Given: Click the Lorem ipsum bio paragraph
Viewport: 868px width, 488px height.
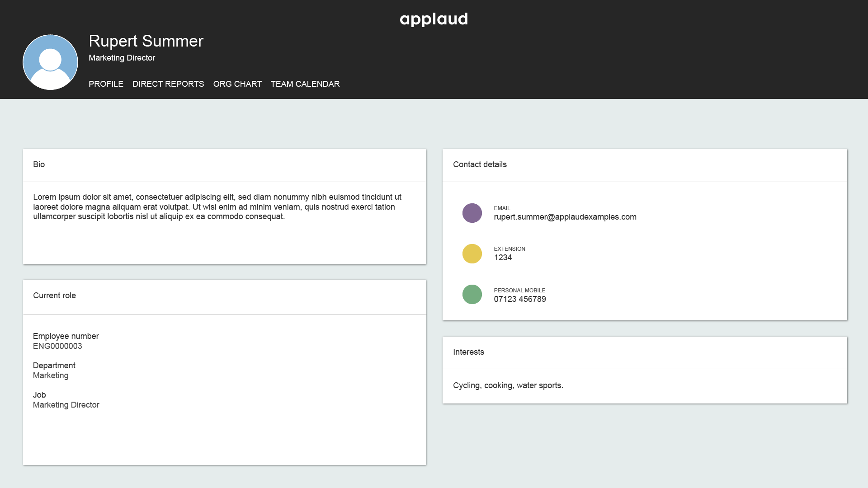Looking at the screenshot, I should [x=217, y=206].
